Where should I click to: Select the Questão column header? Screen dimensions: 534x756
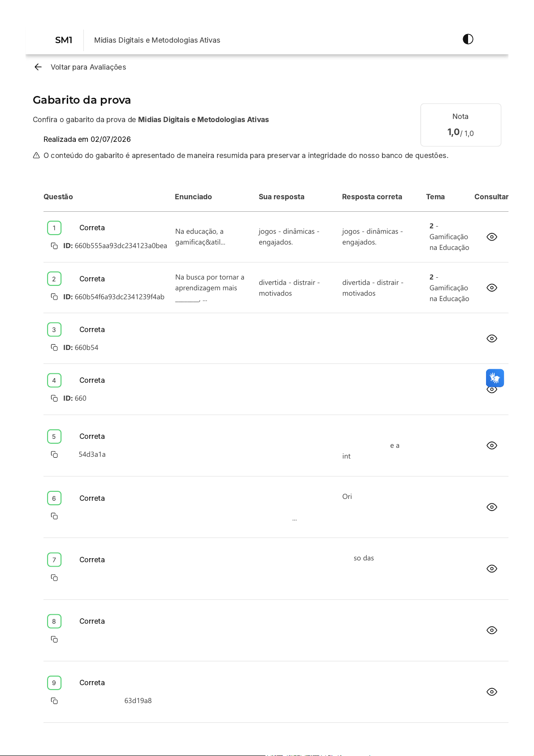pos(58,197)
